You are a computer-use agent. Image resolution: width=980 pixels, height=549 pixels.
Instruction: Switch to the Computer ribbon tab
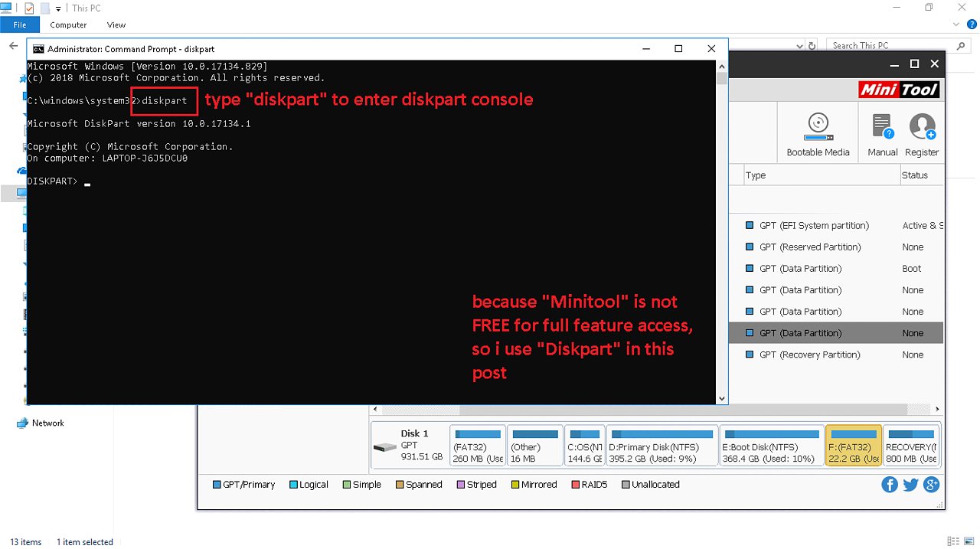pyautogui.click(x=68, y=25)
